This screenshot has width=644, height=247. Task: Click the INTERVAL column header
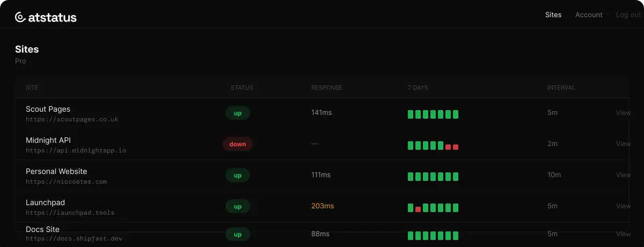click(561, 88)
